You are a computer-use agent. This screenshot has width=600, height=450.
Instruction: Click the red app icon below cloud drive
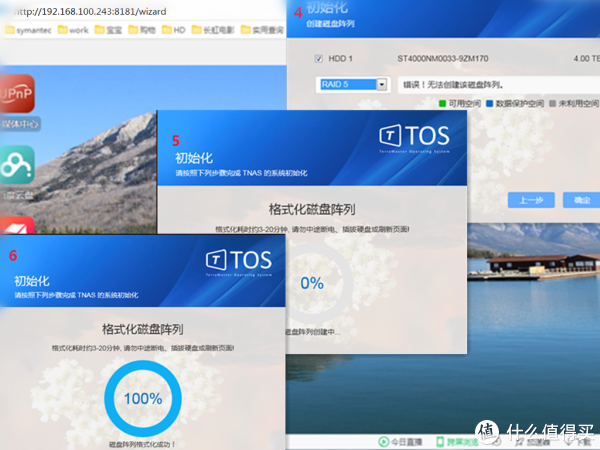coord(17,225)
